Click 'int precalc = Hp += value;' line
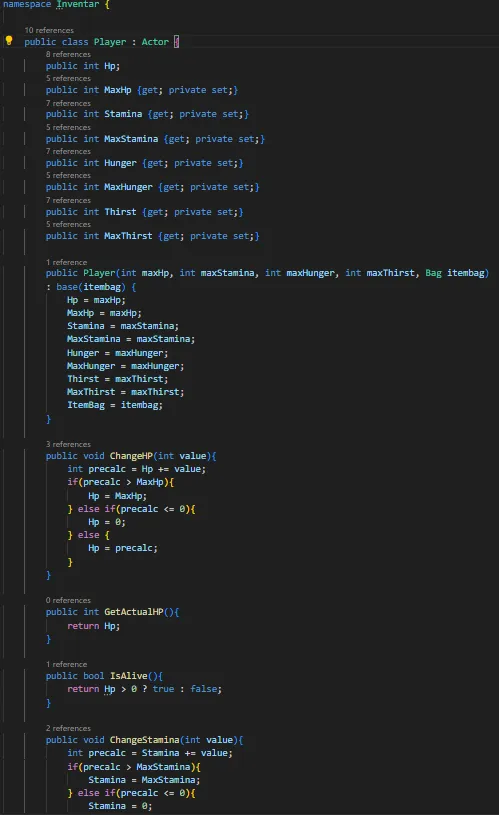This screenshot has height=815, width=499. click(x=136, y=469)
